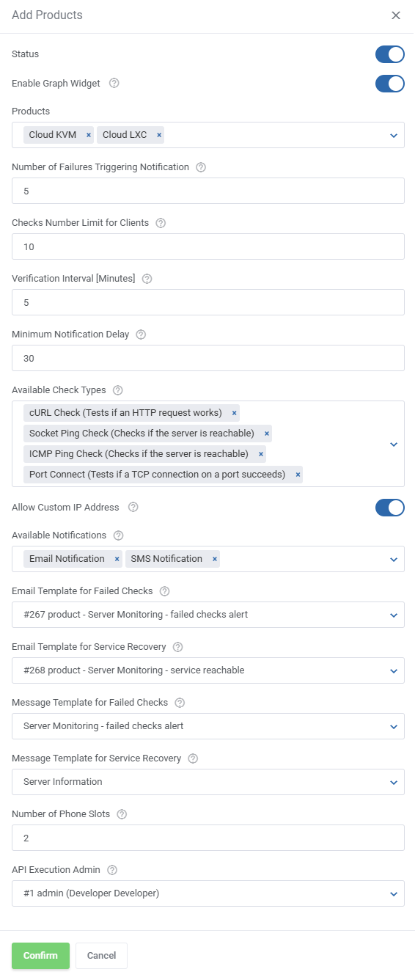Image resolution: width=415 pixels, height=980 pixels.
Task: Click Cancel button
Action: (101, 956)
